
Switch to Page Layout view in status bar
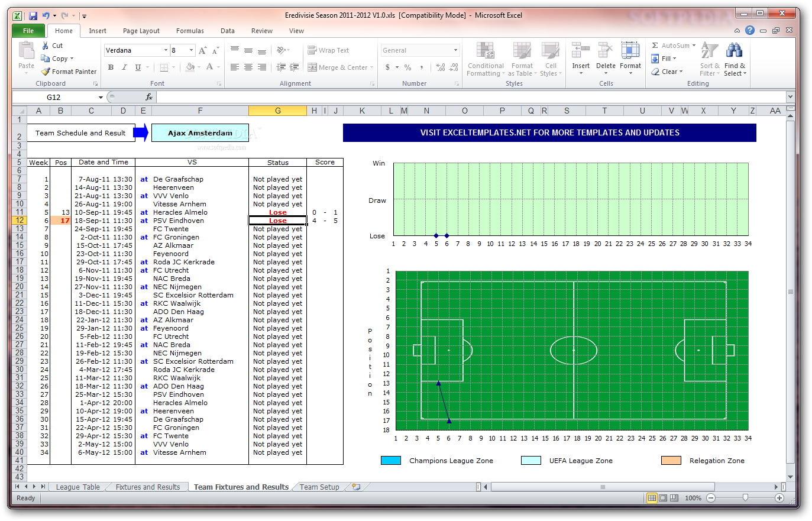tap(663, 498)
